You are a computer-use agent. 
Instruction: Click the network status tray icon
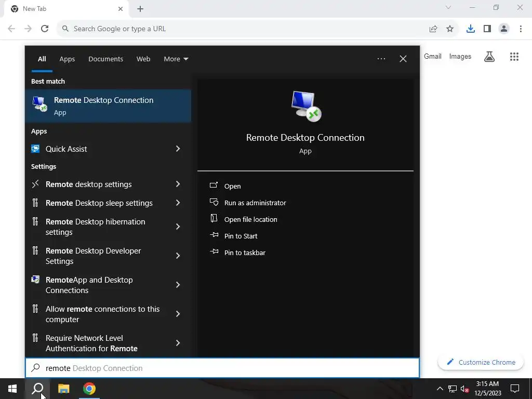click(453, 389)
